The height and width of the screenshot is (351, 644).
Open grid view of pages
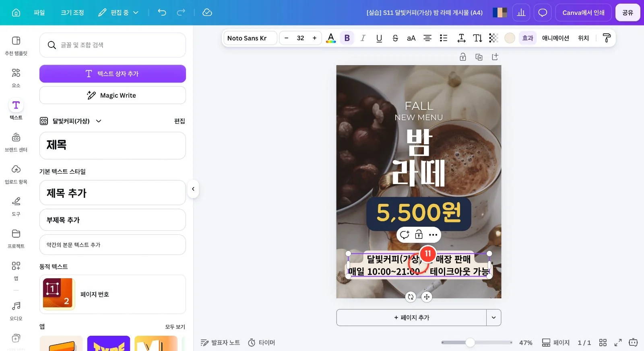(603, 343)
